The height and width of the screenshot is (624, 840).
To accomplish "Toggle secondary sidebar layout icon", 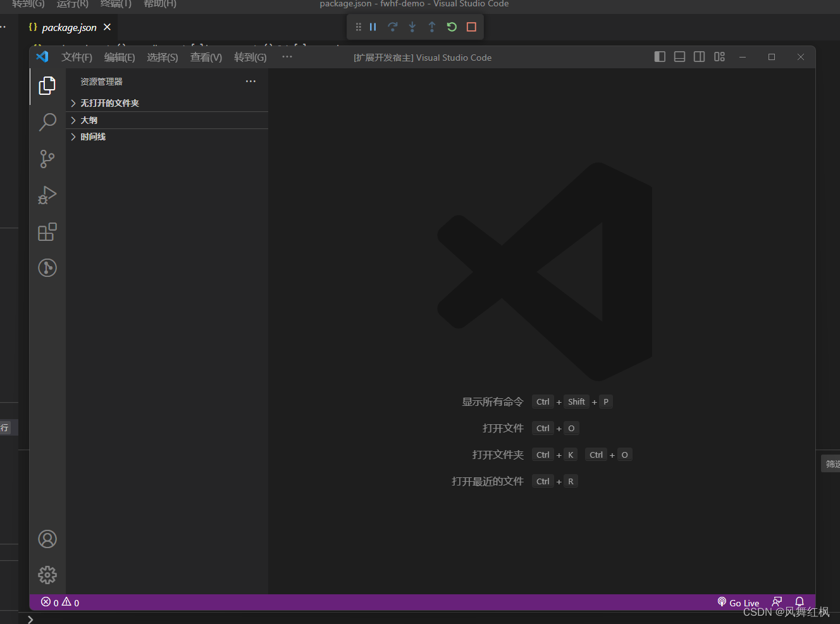I will (699, 57).
